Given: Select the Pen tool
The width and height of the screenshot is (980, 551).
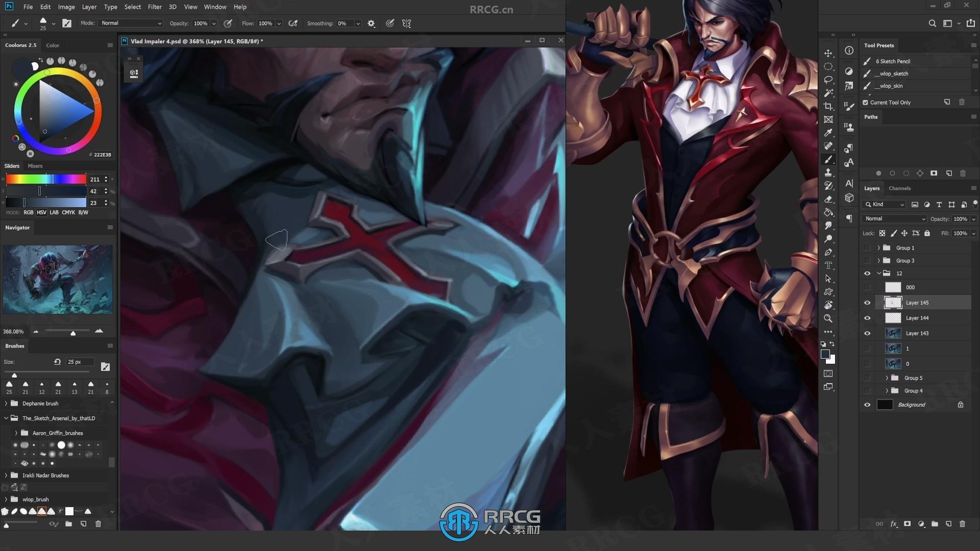Looking at the screenshot, I should click(828, 252).
